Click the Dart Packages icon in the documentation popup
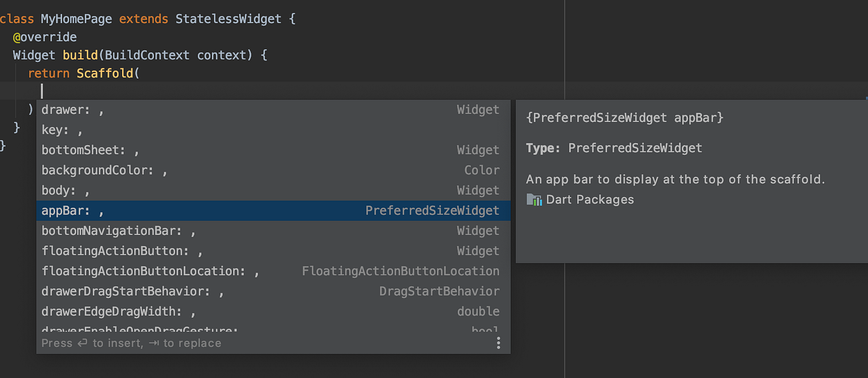The image size is (868, 378). tap(534, 199)
